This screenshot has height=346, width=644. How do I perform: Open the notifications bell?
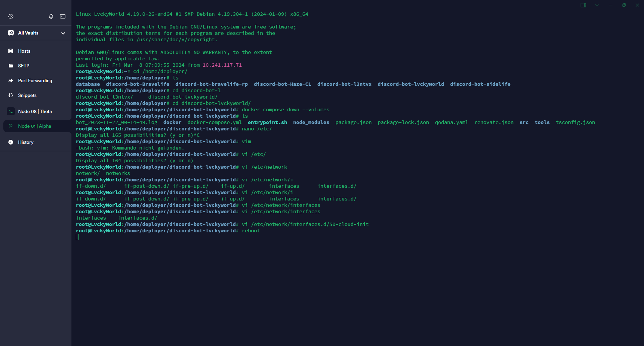tap(51, 16)
